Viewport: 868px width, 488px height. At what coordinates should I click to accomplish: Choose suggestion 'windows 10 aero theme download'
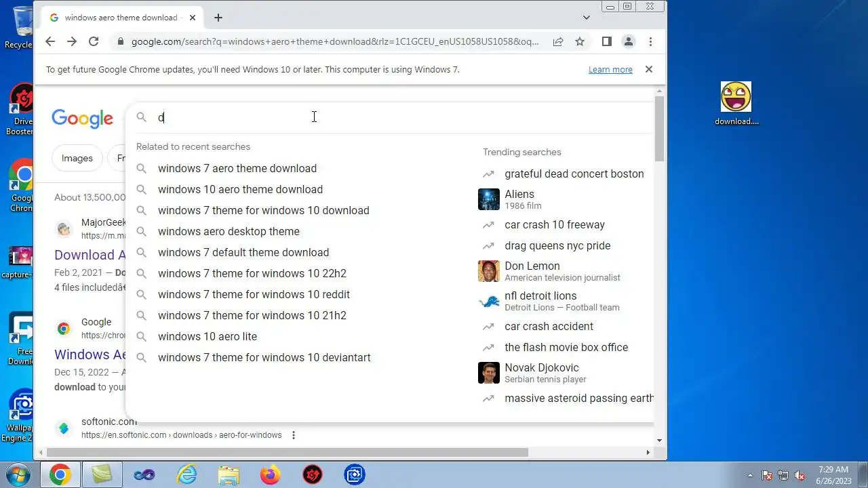pyautogui.click(x=240, y=189)
